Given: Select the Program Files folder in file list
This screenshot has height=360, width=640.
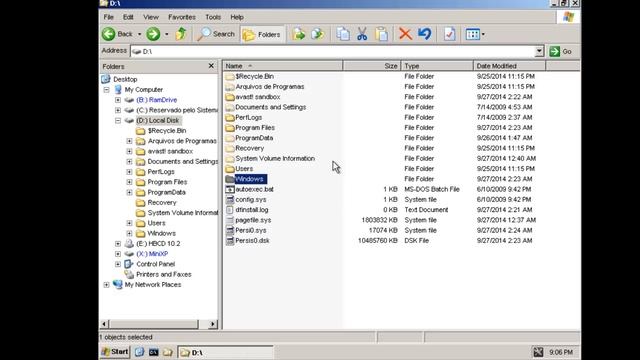Looking at the screenshot, I should (255, 128).
